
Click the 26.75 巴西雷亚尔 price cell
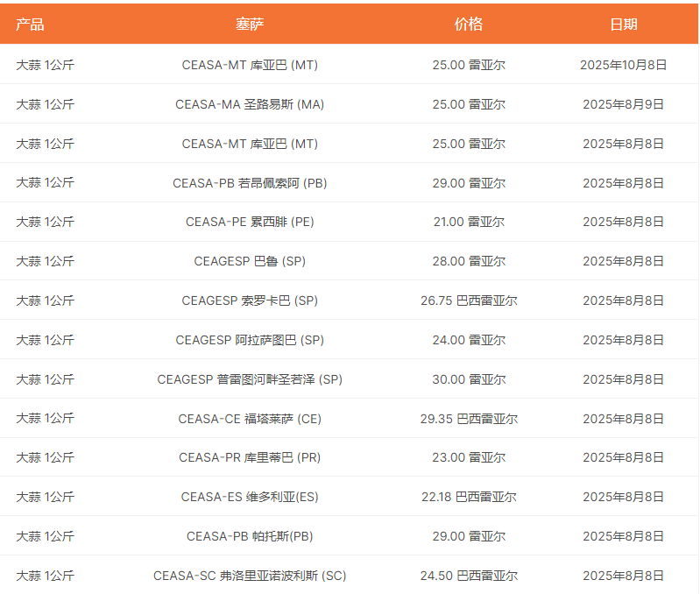pos(469,301)
